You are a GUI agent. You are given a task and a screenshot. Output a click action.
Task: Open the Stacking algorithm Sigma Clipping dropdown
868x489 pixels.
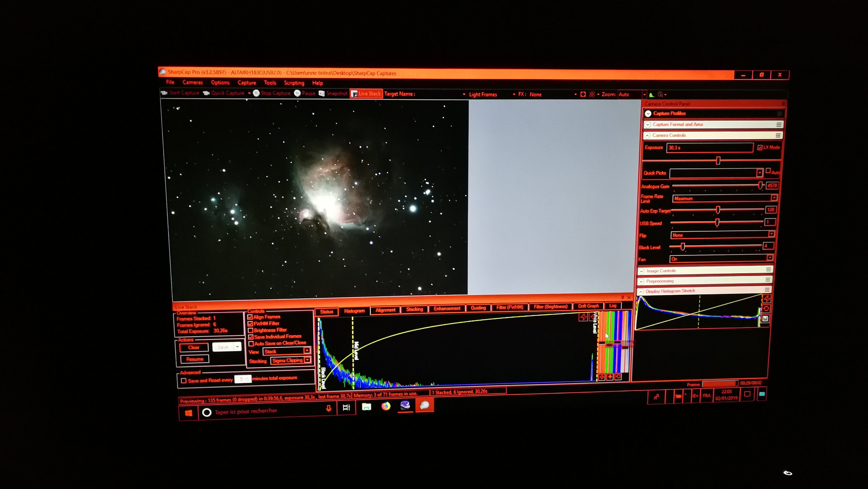coord(307,360)
